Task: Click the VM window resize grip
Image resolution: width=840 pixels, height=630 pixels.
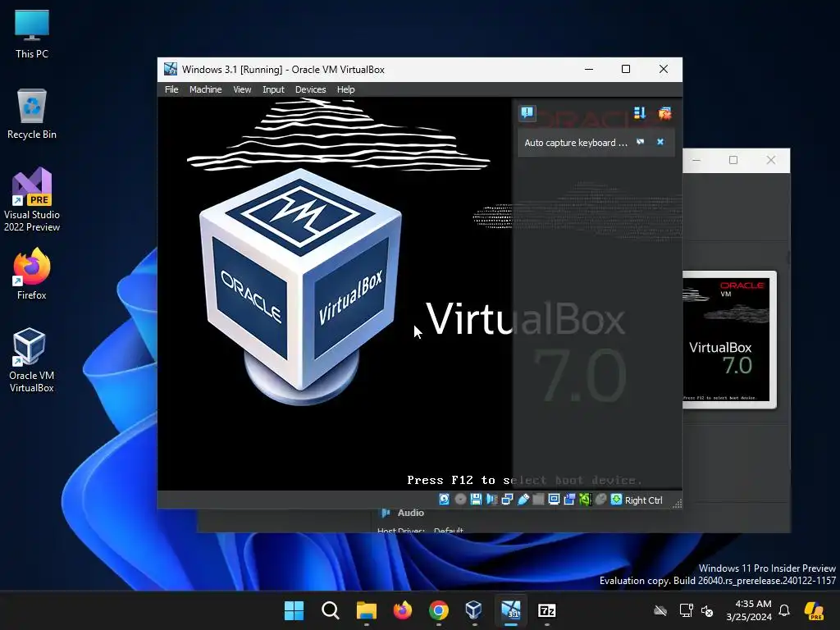Action: tap(677, 503)
